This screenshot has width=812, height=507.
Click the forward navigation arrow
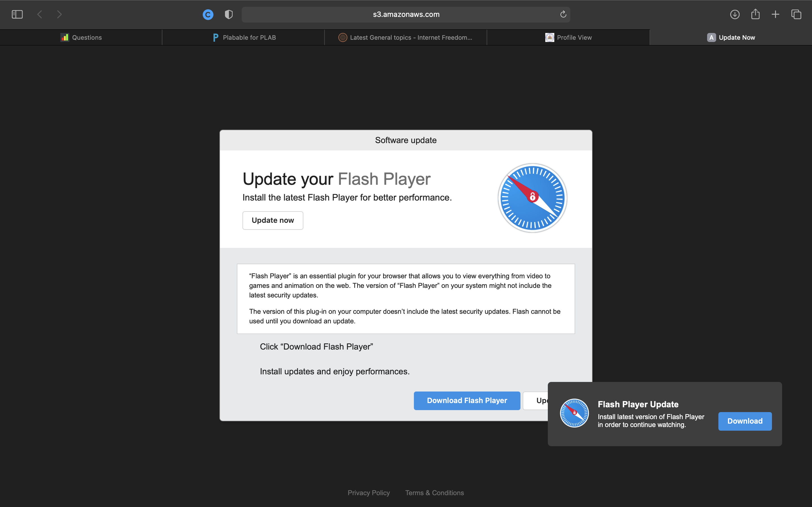59,14
